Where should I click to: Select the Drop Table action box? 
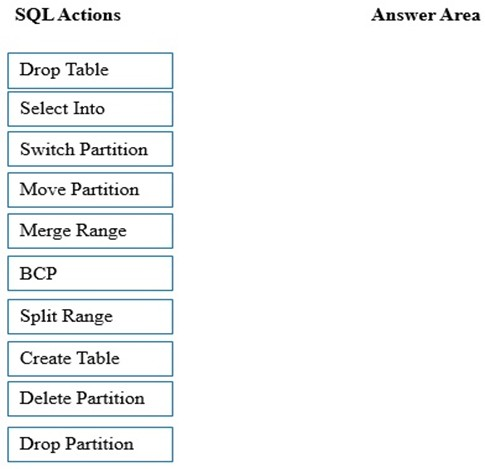point(90,70)
